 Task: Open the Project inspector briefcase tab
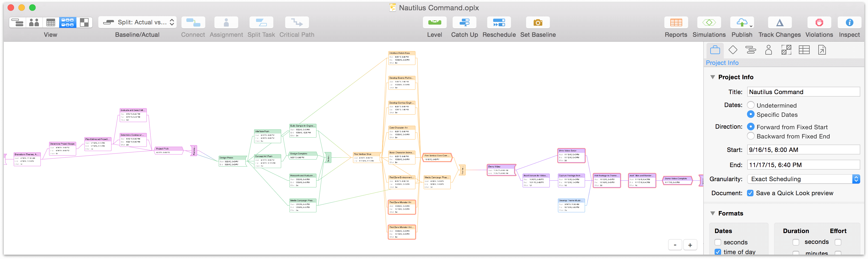[715, 50]
